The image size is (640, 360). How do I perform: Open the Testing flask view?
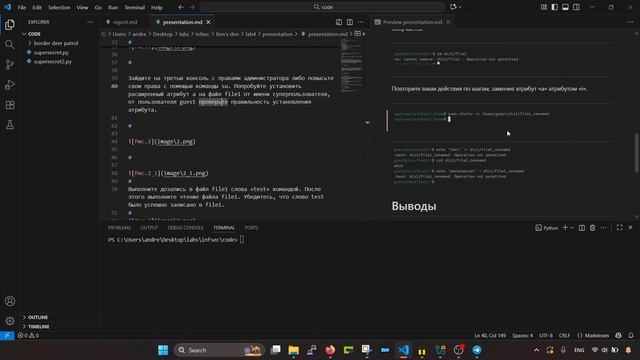(10, 124)
